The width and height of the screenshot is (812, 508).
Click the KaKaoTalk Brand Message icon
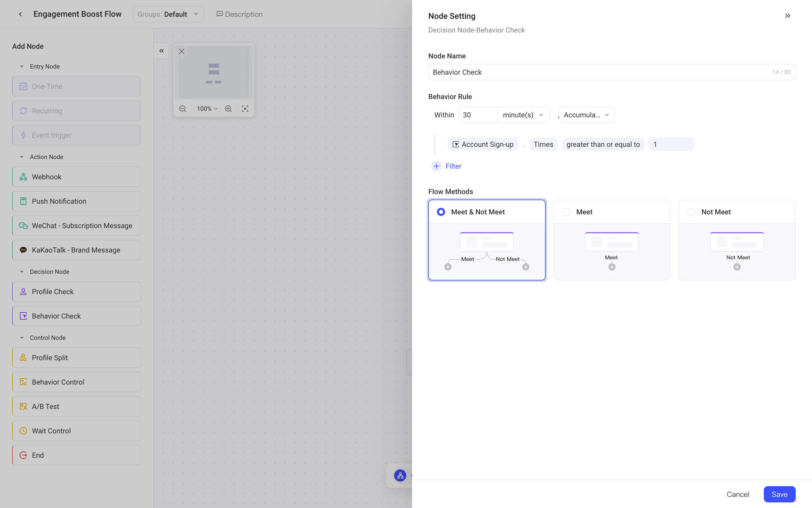(x=23, y=250)
